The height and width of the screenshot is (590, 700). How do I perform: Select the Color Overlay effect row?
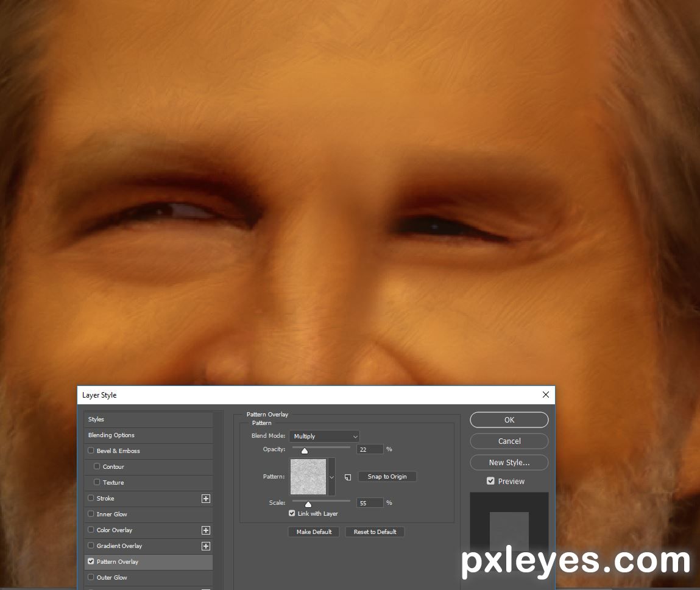pos(149,530)
